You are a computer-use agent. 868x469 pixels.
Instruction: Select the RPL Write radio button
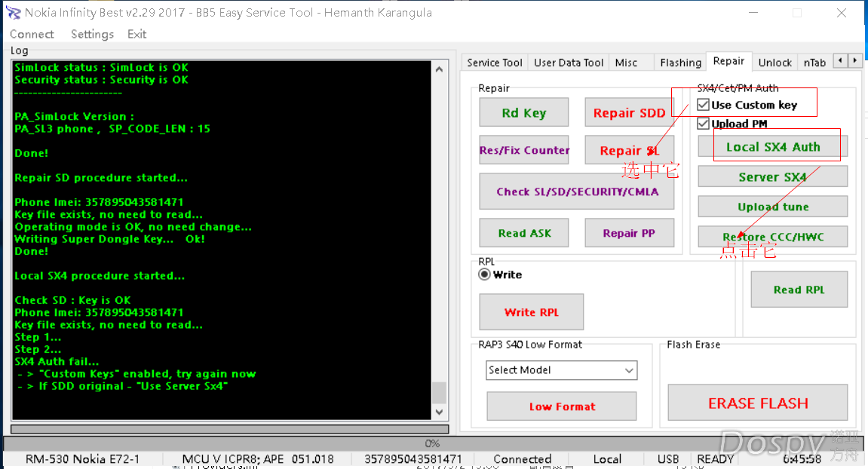(x=484, y=274)
